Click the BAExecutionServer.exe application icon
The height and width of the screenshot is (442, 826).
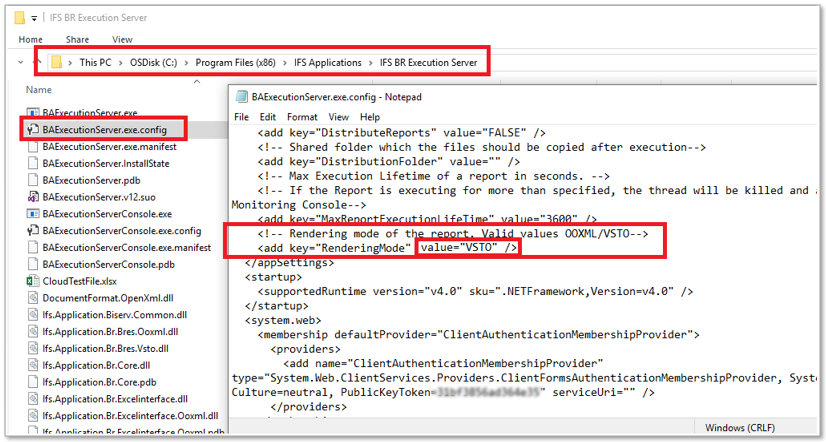tap(32, 112)
